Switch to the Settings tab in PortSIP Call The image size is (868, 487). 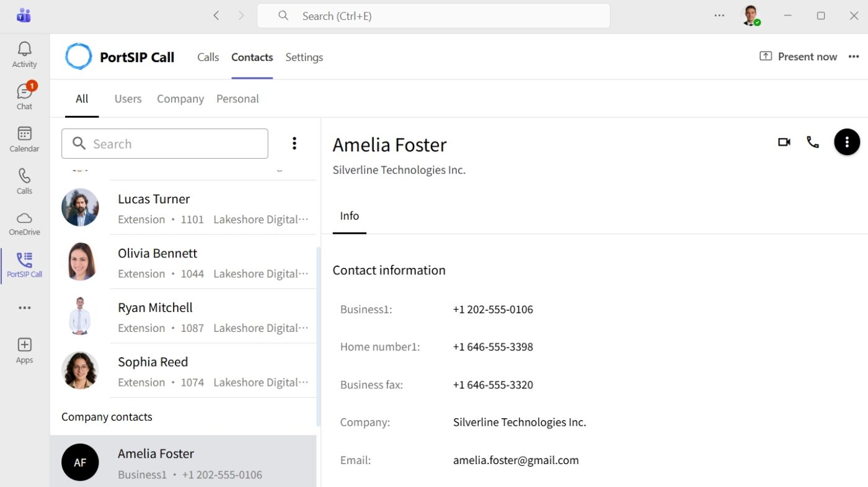point(304,57)
